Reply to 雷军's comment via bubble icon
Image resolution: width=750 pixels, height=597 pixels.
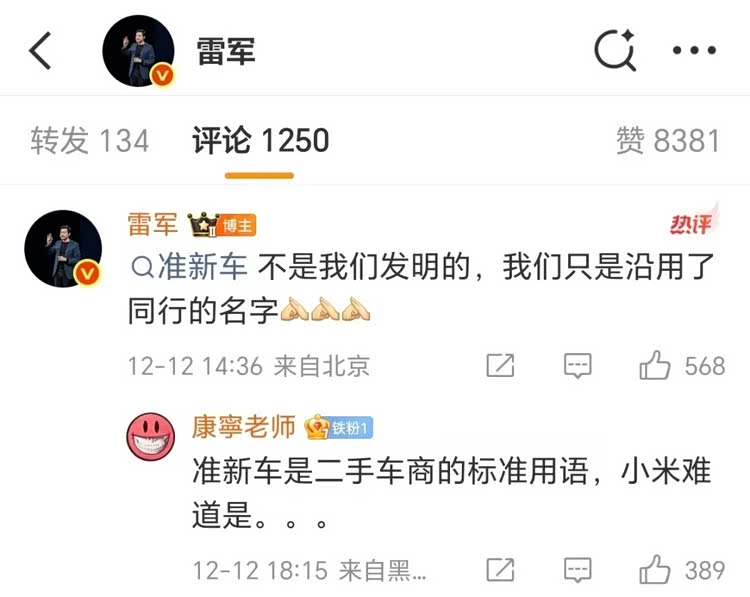(x=578, y=366)
